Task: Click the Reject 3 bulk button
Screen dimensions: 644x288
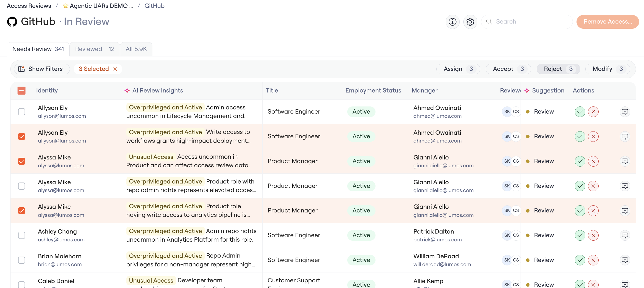Action: point(558,69)
